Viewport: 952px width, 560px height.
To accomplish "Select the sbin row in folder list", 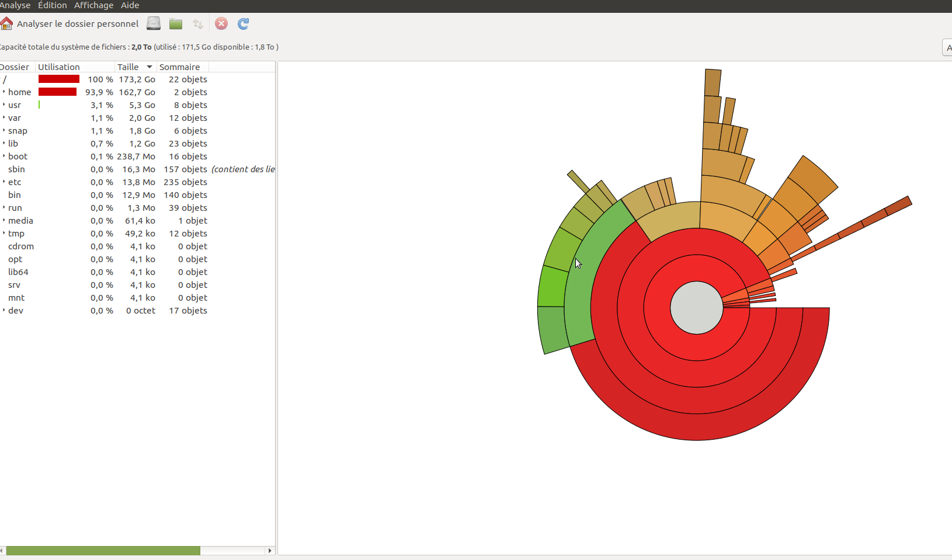I will click(16, 169).
